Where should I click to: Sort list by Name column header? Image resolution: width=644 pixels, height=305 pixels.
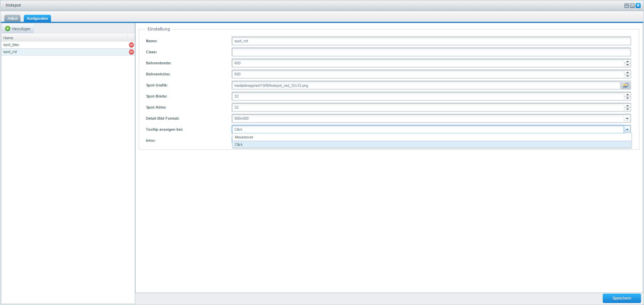click(64, 38)
